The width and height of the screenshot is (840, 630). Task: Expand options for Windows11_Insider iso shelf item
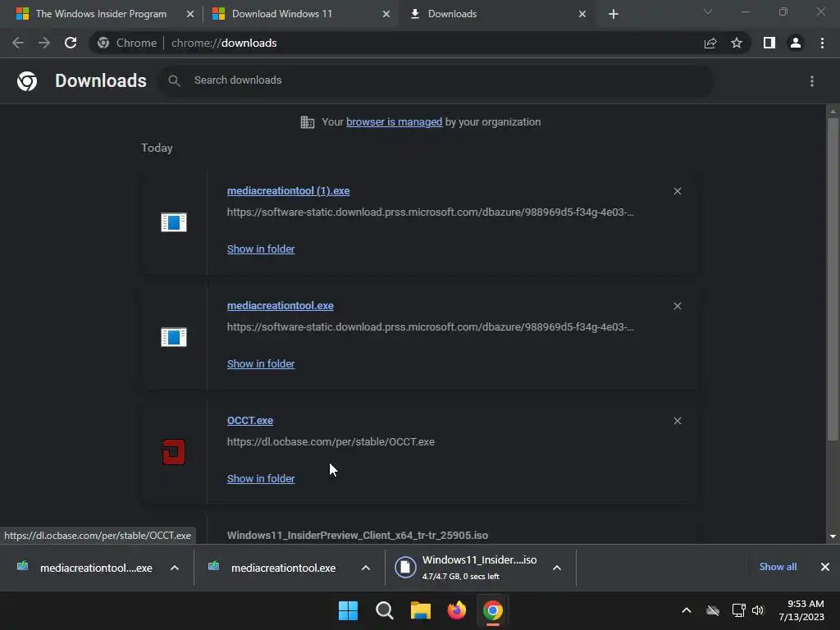[x=557, y=568]
